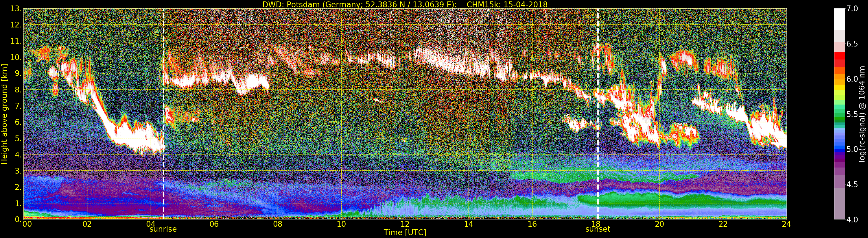Click the sunset dashed vertical line

598,114
